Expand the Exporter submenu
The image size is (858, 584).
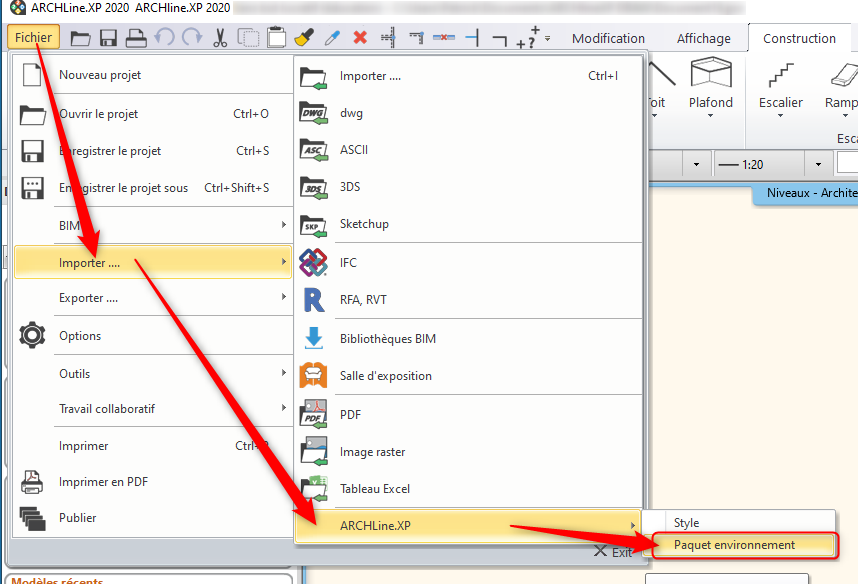point(283,297)
